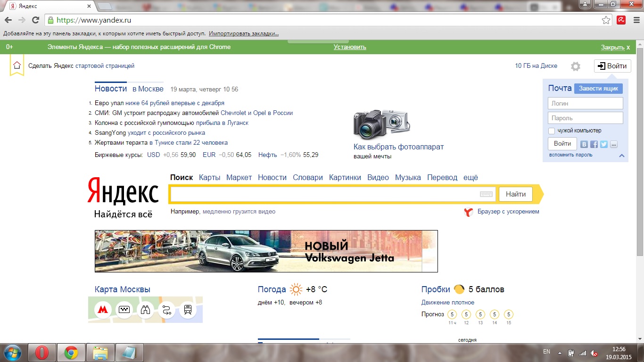Click the Пароль input field
The image size is (644, 362).
coord(586,118)
